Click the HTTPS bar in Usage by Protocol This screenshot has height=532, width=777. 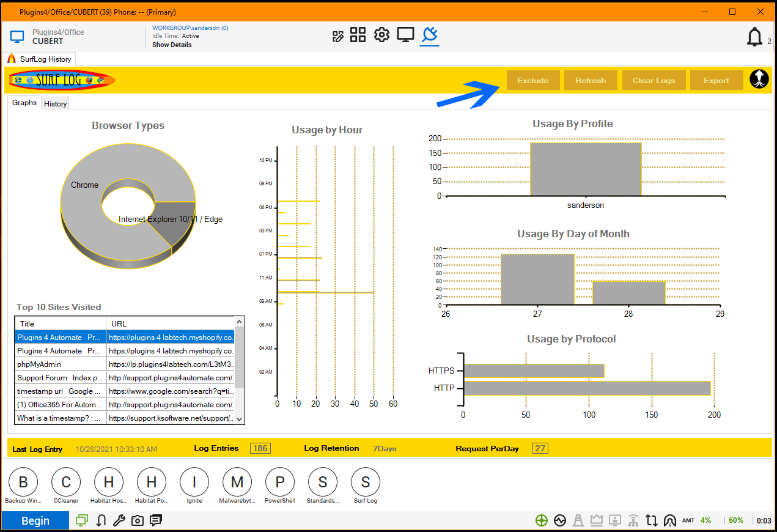pyautogui.click(x=534, y=371)
